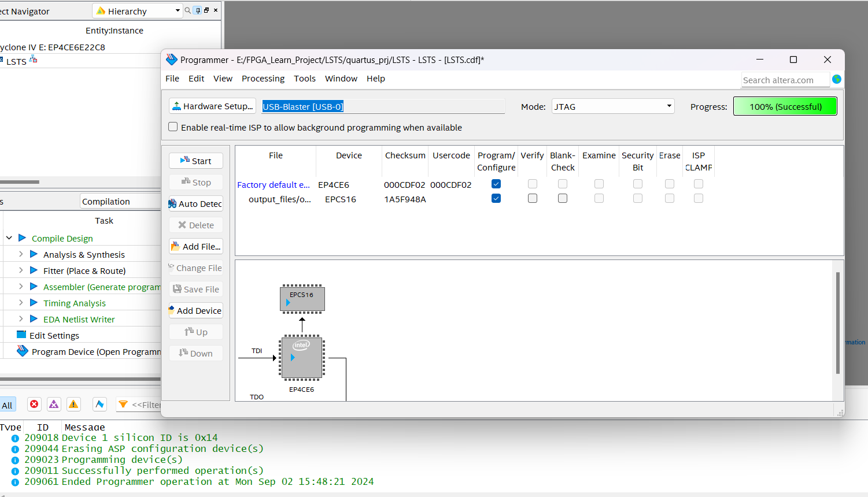The height and width of the screenshot is (497, 868).
Task: Open the View menu in Programmer
Action: tap(223, 79)
